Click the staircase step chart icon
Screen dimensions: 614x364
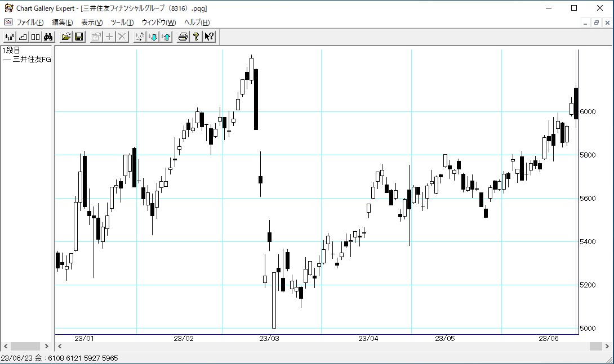point(23,37)
